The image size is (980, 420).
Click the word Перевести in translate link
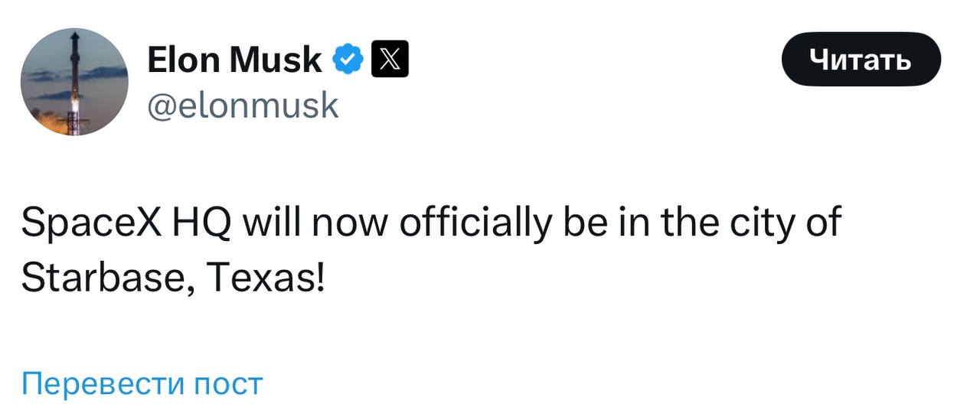[x=102, y=383]
